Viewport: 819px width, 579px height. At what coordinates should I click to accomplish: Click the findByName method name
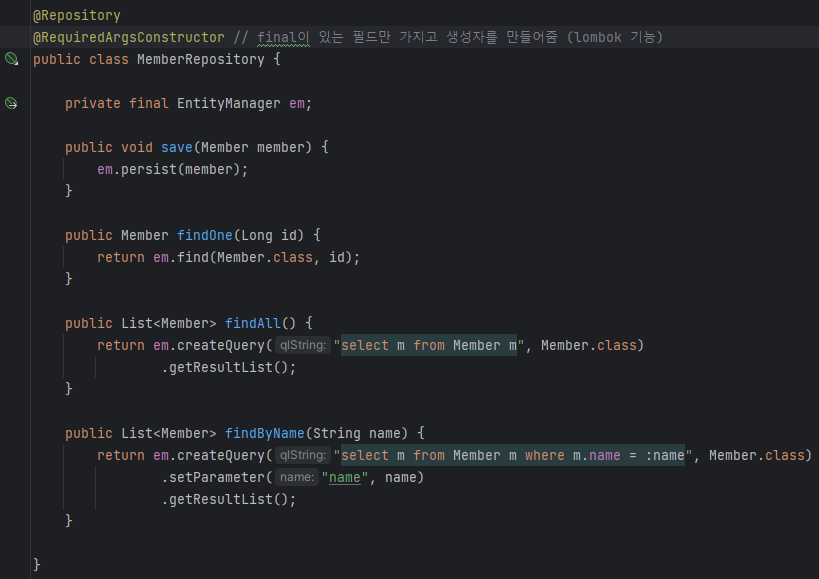265,433
